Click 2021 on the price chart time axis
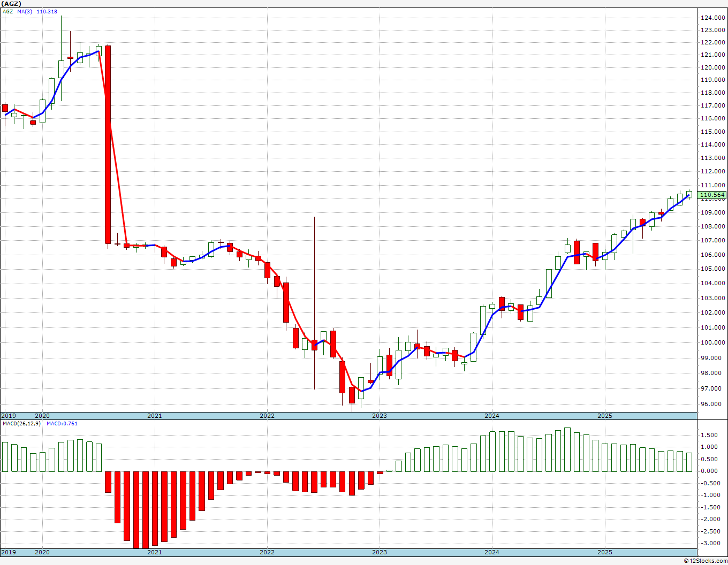The image size is (728, 565). click(x=155, y=416)
